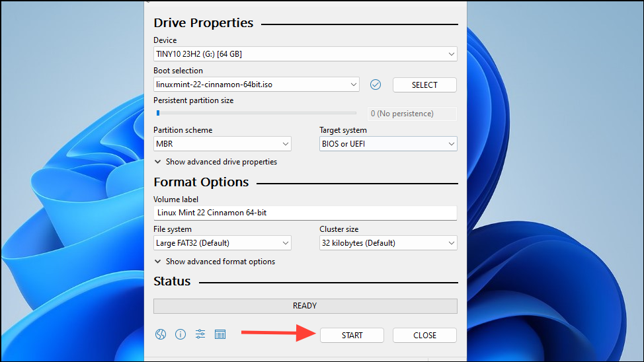
Task: Click the Drive Properties heading
Action: (x=203, y=23)
